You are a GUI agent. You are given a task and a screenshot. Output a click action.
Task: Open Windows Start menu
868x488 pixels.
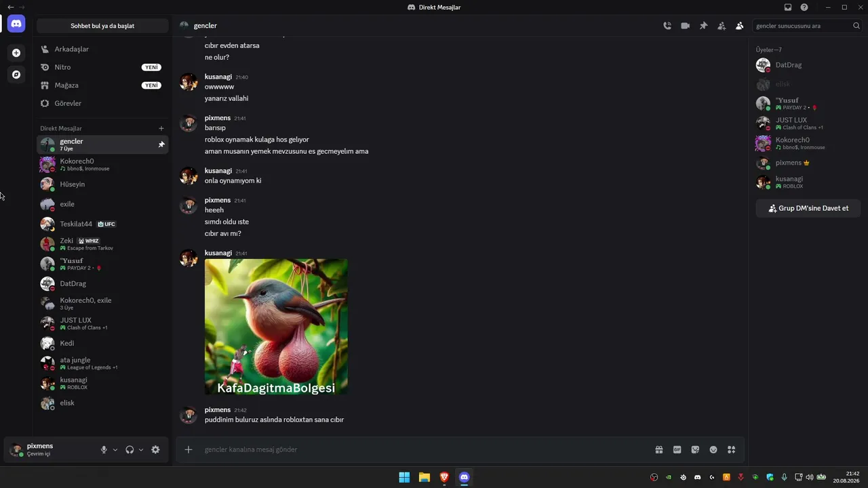pyautogui.click(x=404, y=477)
